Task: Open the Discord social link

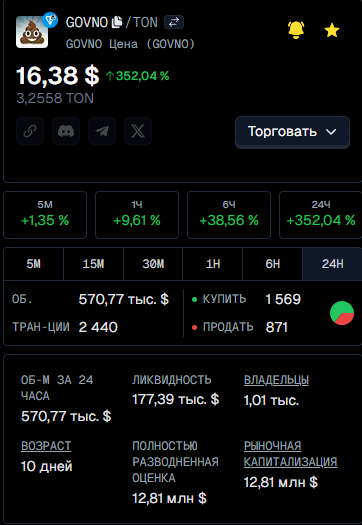Action: tap(66, 131)
